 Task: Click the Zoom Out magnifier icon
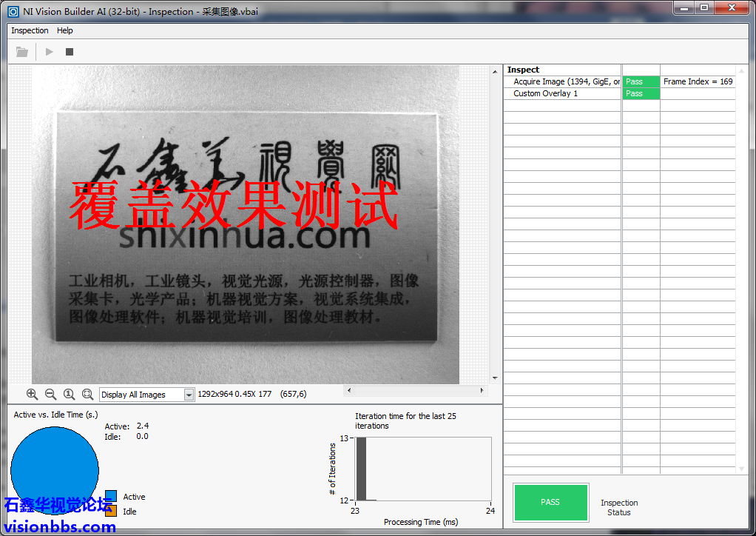pos(50,395)
